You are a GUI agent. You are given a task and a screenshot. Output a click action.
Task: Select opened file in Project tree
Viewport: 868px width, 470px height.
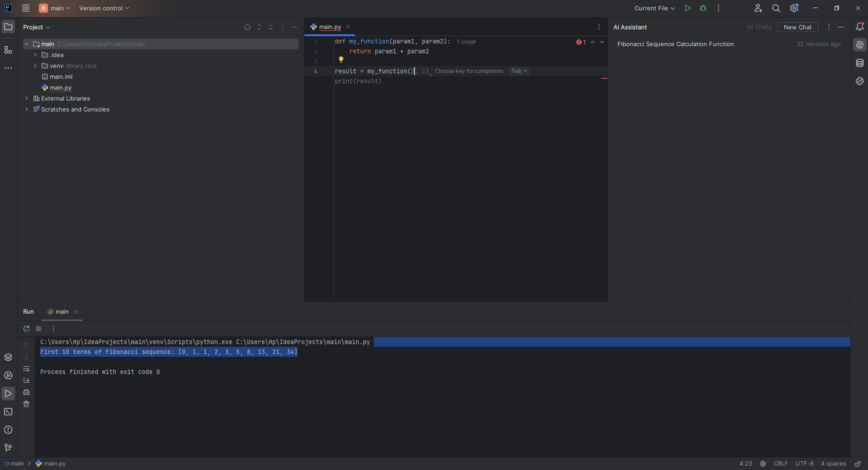pyautogui.click(x=247, y=27)
